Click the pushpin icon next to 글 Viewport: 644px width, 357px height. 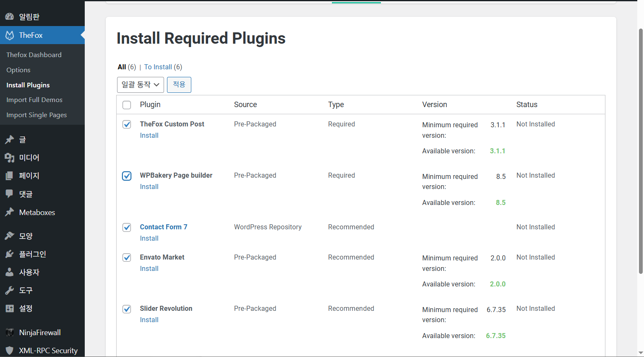tap(9, 139)
